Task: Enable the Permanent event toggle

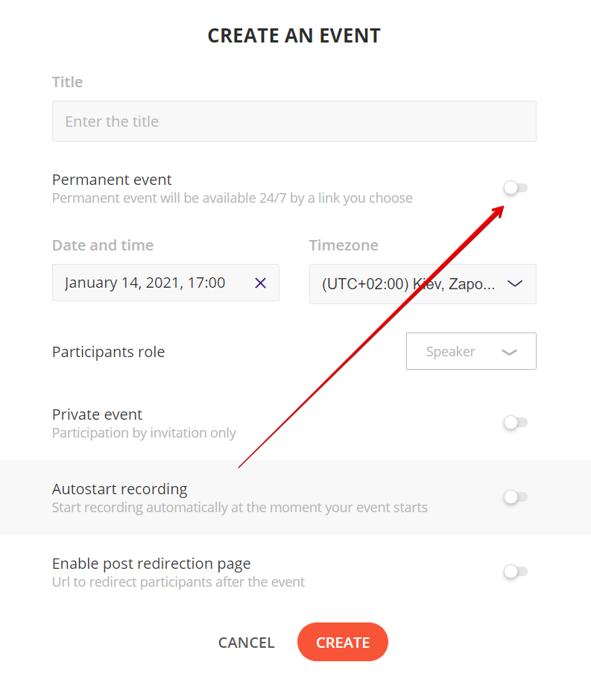Action: click(516, 188)
